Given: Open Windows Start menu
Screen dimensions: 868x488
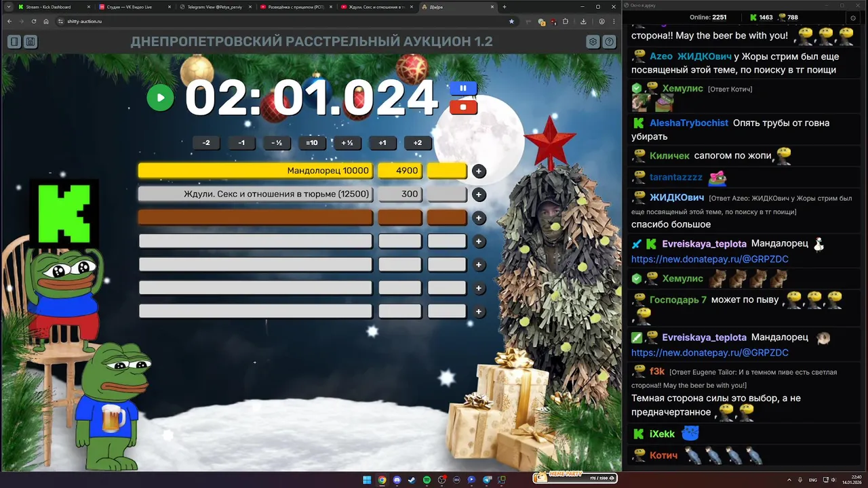Looking at the screenshot, I should pyautogui.click(x=367, y=480).
